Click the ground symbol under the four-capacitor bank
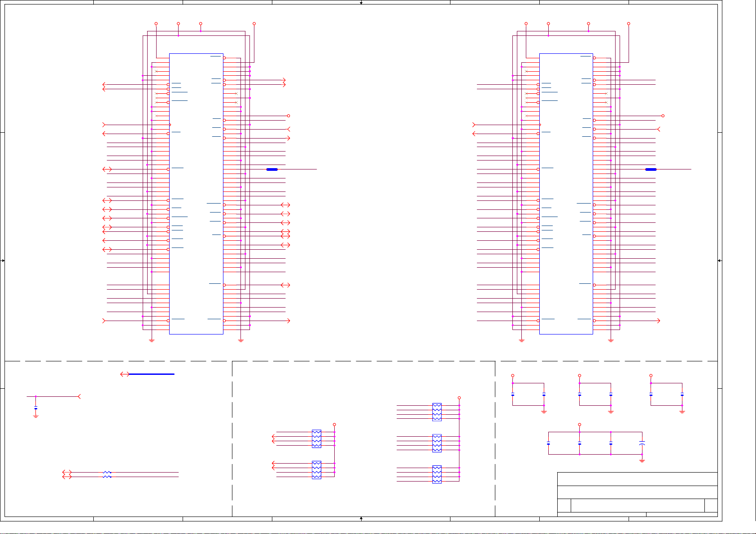Viewport: 756px width, 534px height. click(642, 460)
